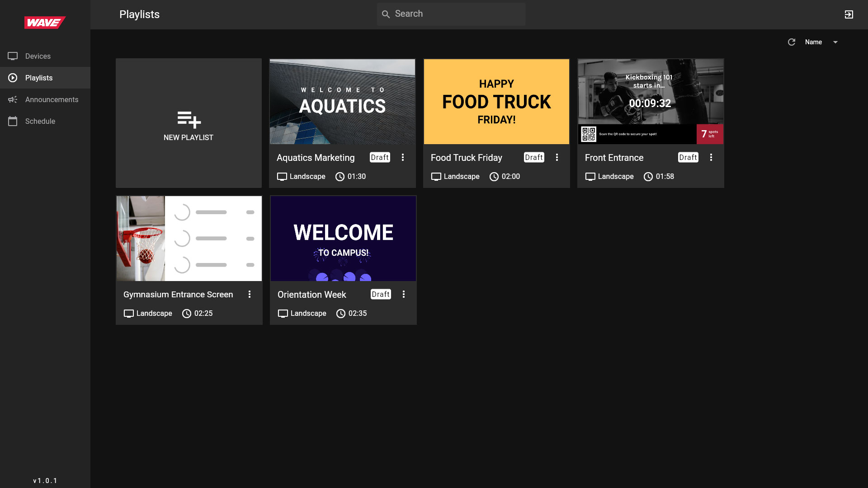The height and width of the screenshot is (488, 868).
Task: Create a new playlist
Action: (x=189, y=123)
